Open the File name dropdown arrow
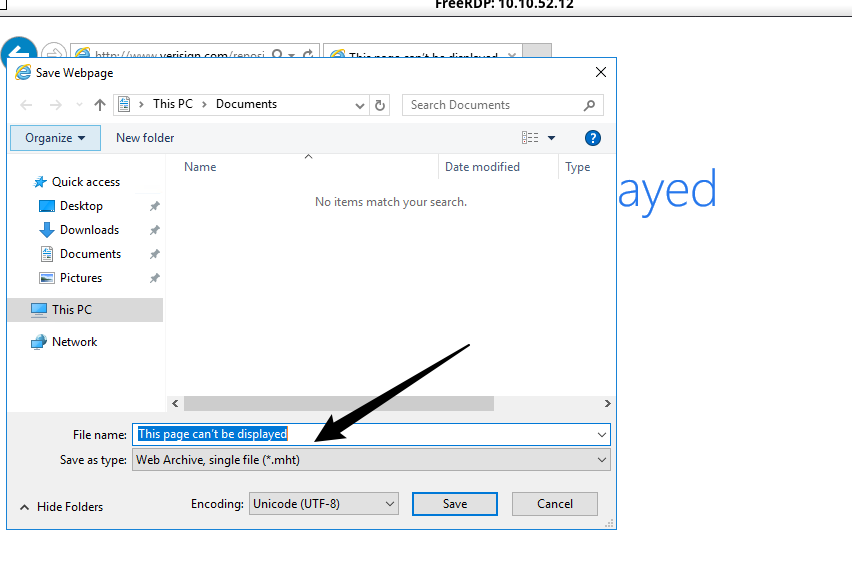The height and width of the screenshot is (571, 852). [x=602, y=435]
